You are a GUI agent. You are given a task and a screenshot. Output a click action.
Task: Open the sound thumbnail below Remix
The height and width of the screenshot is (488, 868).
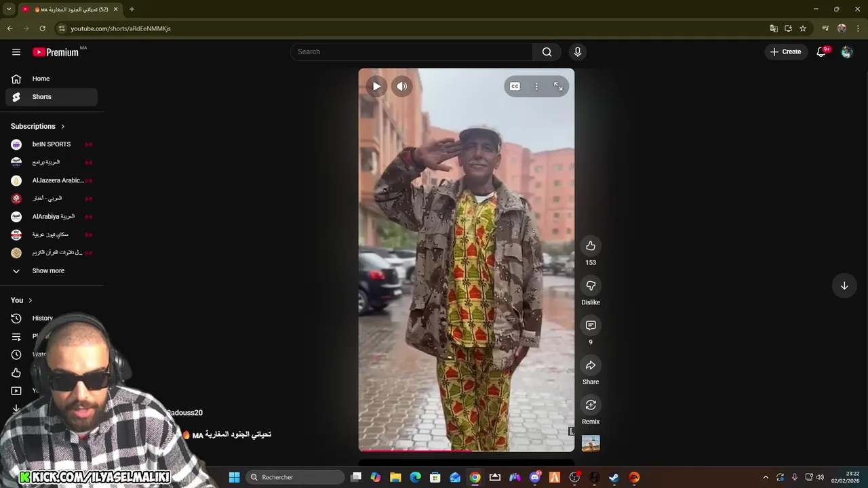(591, 443)
